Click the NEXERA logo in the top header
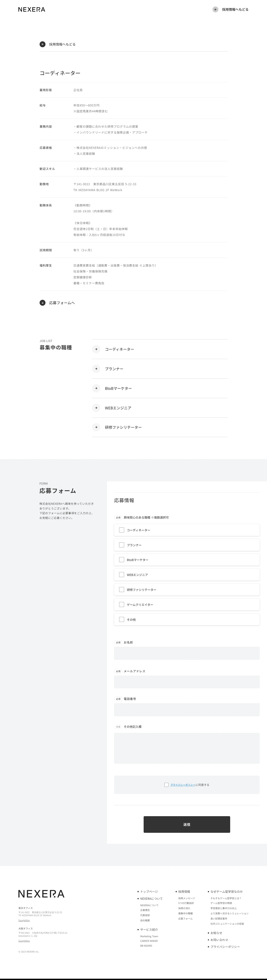267x980 pixels. click(31, 10)
